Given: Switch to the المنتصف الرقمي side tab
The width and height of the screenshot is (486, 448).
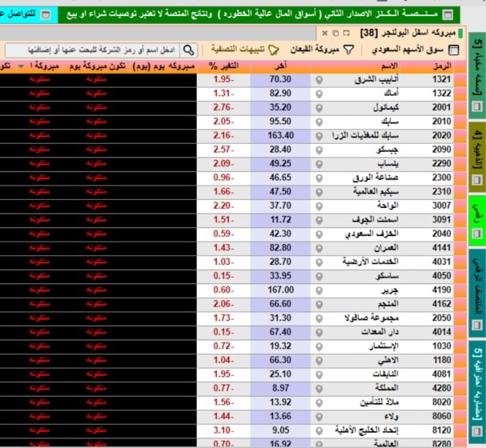Looking at the screenshot, I should pyautogui.click(x=477, y=293).
